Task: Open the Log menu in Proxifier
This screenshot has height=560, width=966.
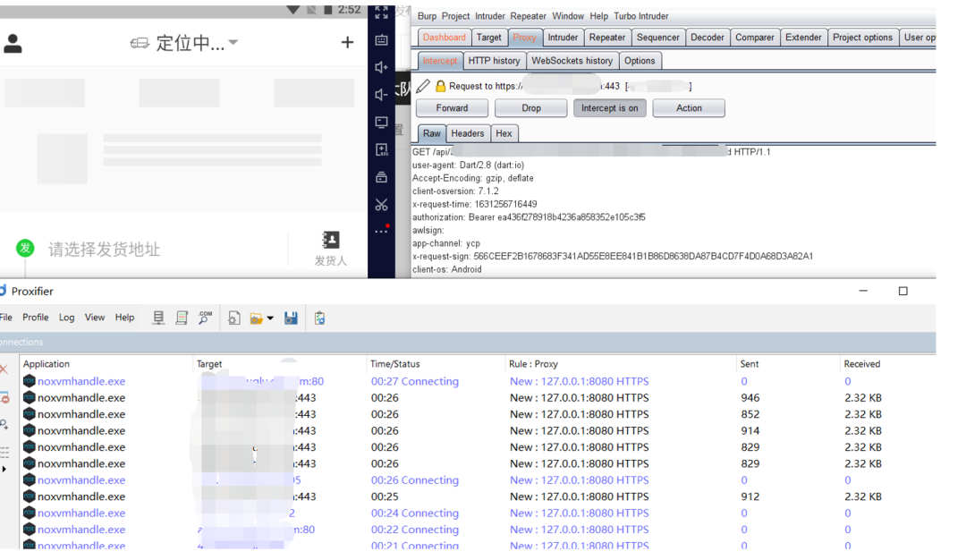Action: coord(66,318)
